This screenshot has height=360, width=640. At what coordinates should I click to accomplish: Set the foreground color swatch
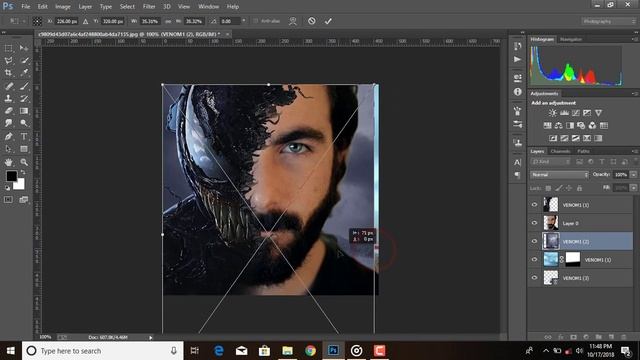coord(11,176)
